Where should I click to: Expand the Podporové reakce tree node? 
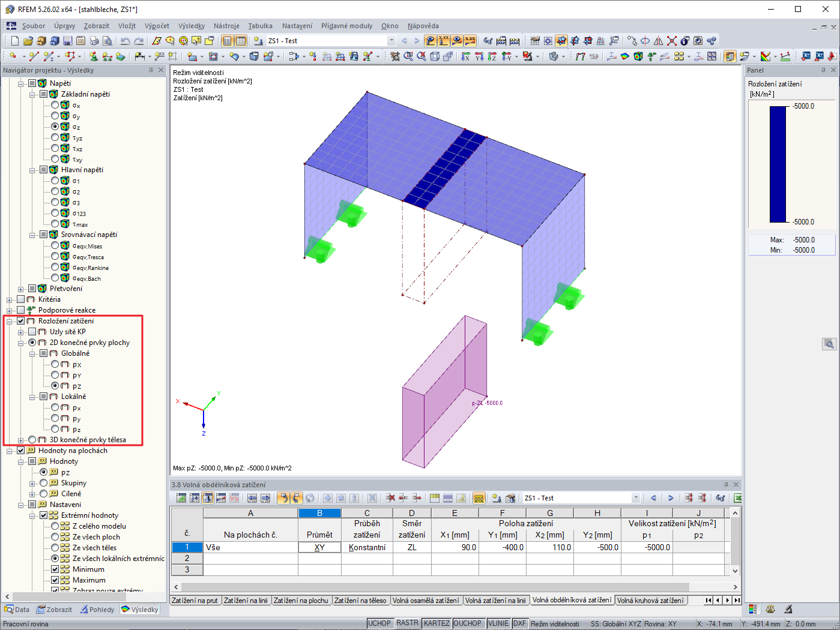[x=10, y=310]
